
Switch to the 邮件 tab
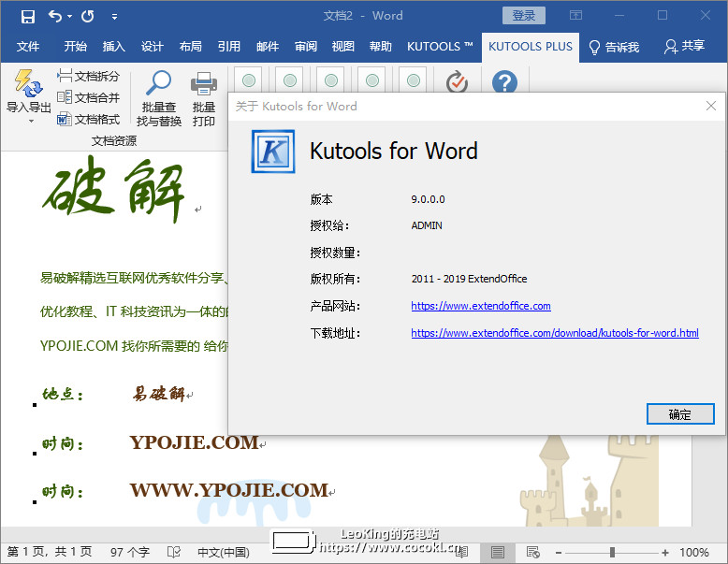(268, 47)
